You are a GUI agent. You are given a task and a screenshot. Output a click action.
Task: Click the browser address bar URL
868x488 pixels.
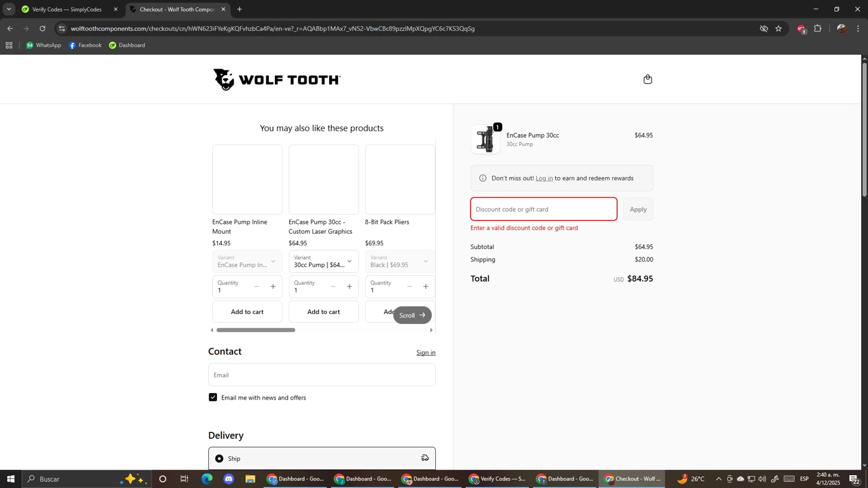(273, 28)
